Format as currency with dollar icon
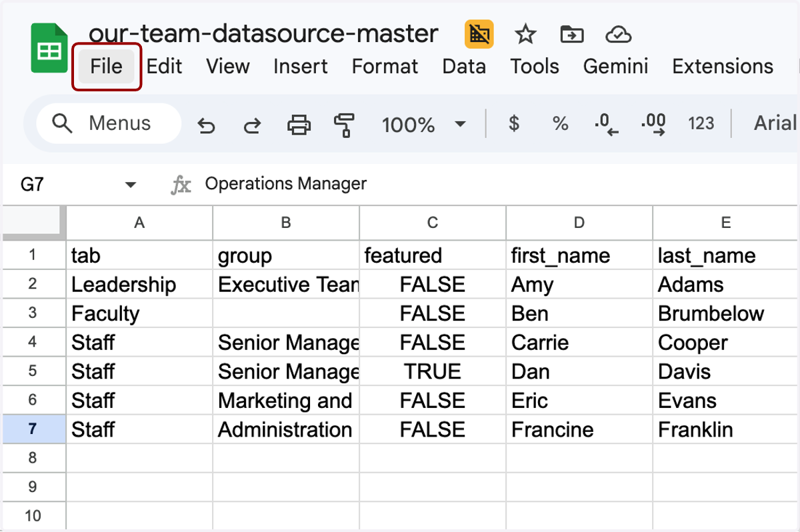Viewport: 800px width, 532px height. tap(513, 123)
